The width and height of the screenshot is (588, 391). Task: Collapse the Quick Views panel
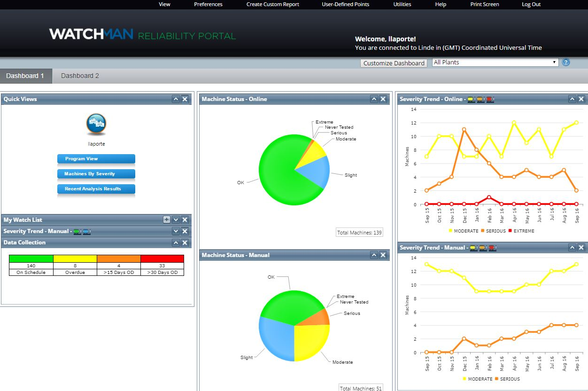coord(176,99)
